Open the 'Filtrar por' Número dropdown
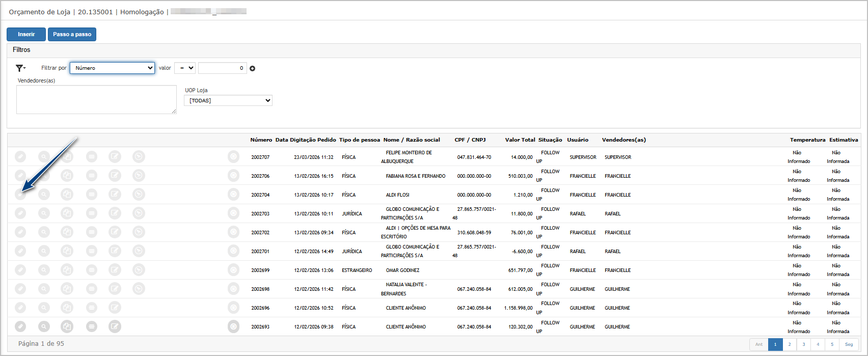Viewport: 868px width, 356px height. click(112, 68)
